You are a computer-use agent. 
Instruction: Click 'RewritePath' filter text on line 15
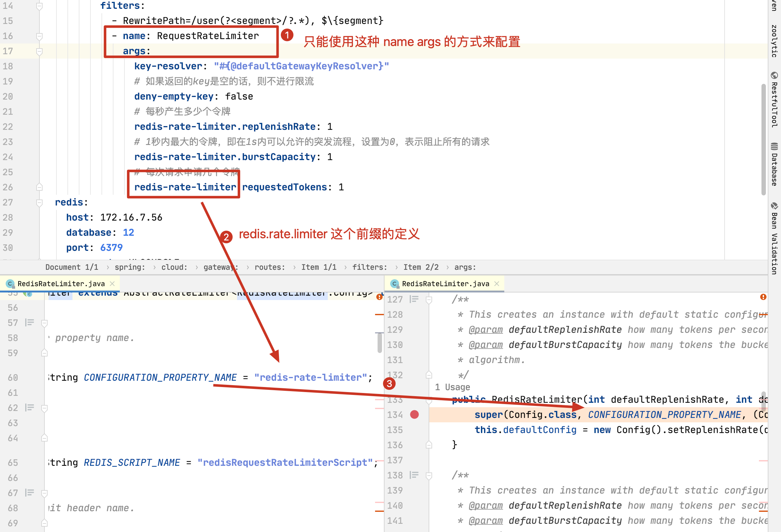154,21
